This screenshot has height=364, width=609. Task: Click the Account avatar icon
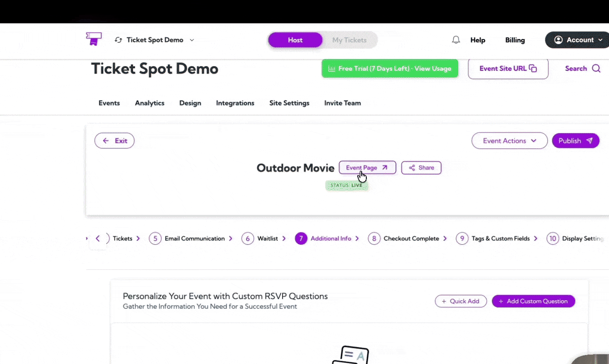click(x=558, y=40)
